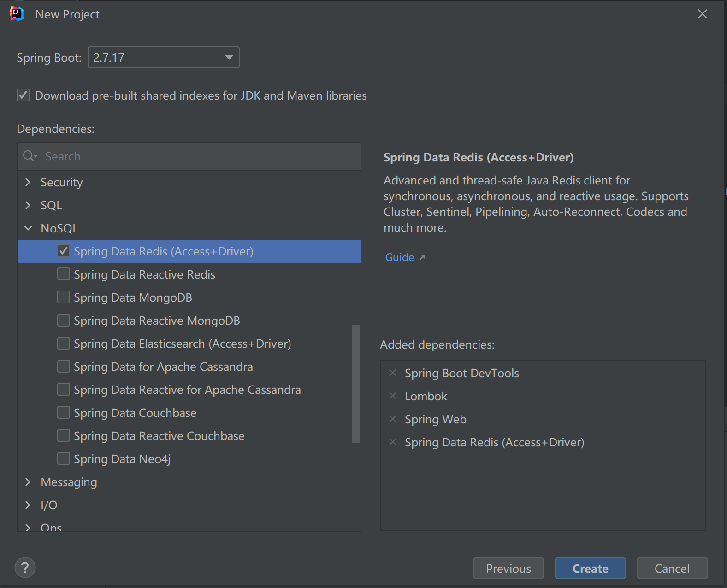Remove Spring Boot DevTools dependency
Viewport: 727px width, 588px height.
(393, 373)
